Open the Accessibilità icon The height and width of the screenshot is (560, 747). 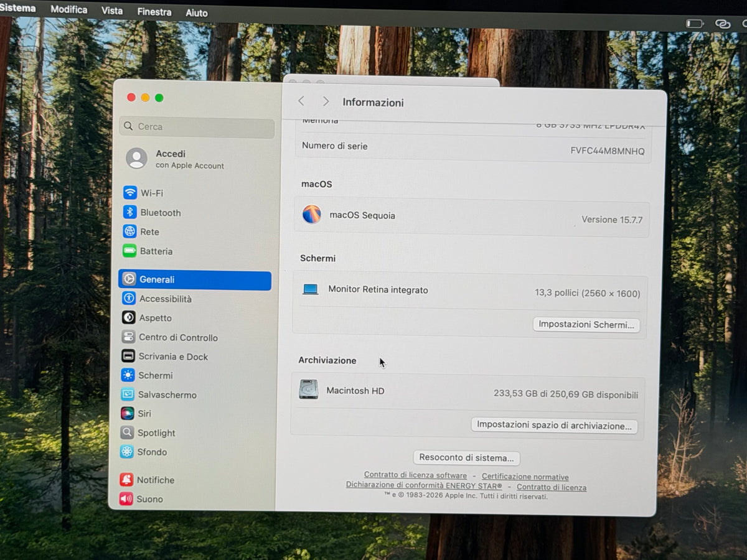(x=129, y=298)
